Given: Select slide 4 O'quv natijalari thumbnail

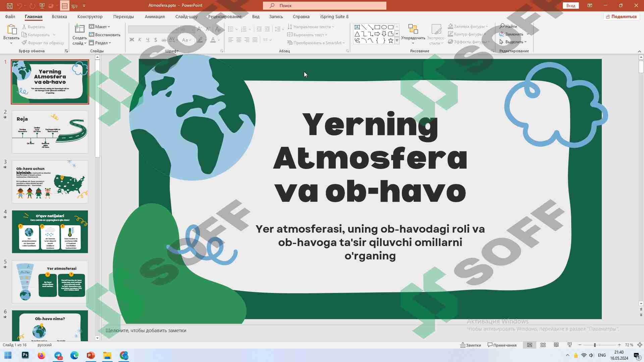Looking at the screenshot, I should [x=50, y=232].
